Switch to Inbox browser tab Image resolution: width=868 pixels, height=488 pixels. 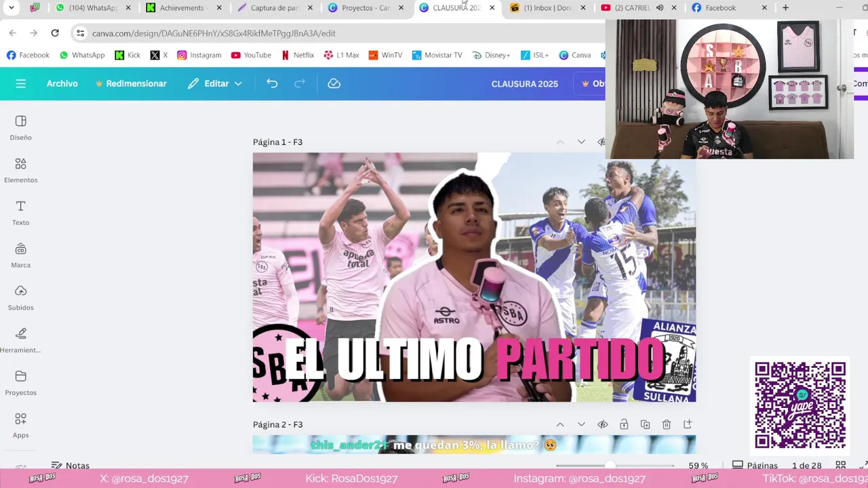tap(547, 8)
